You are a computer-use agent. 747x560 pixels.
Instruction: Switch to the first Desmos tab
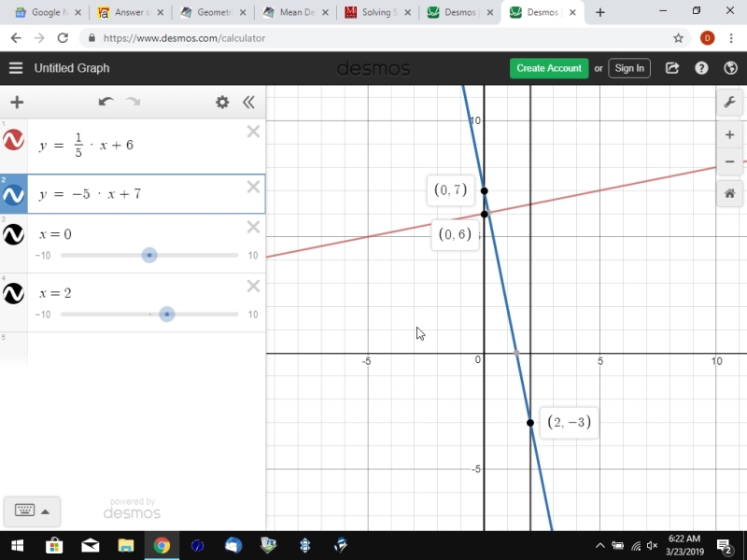(458, 12)
